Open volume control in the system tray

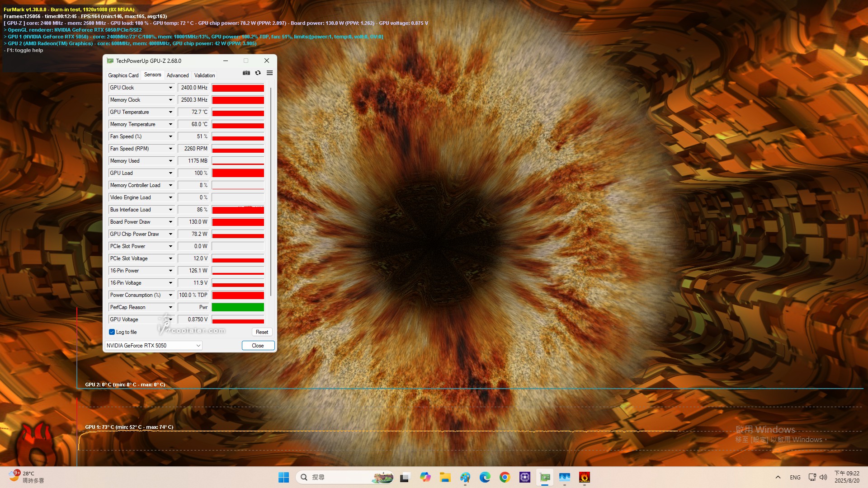(x=823, y=477)
